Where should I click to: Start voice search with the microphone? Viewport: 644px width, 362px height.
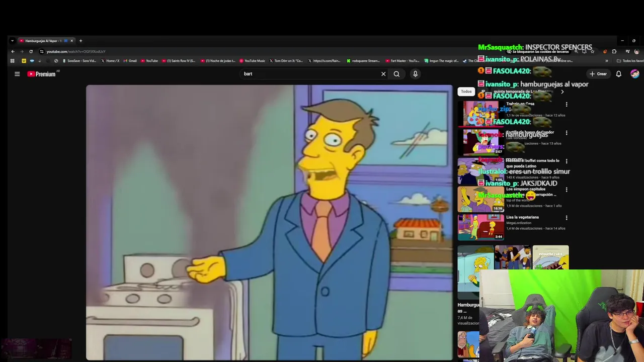tap(415, 74)
